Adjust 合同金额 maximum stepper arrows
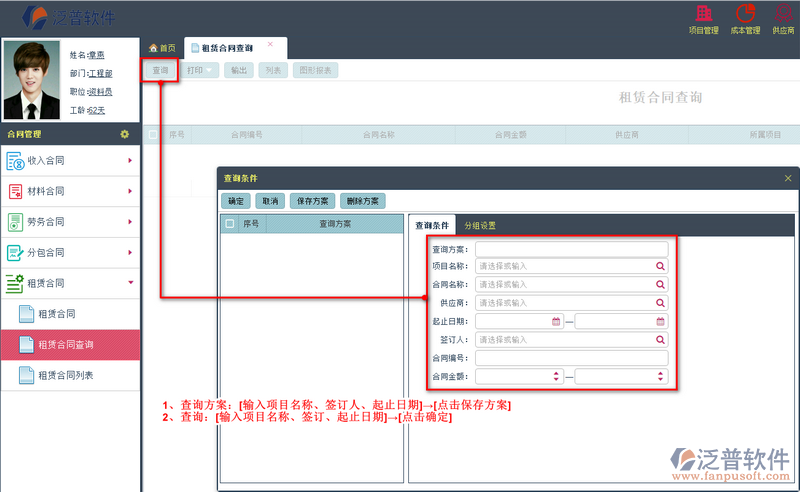Image resolution: width=800 pixels, height=492 pixels. coord(660,376)
